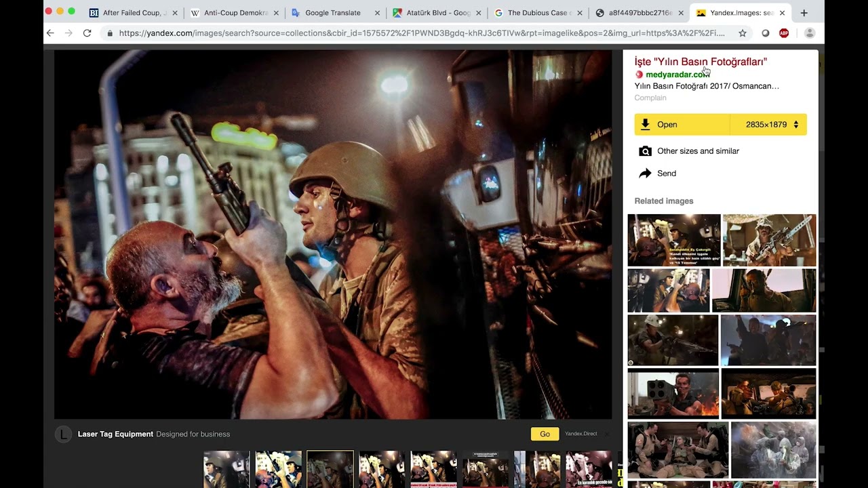
Task: Select the fifth filmstrip thumbnail
Action: pyautogui.click(x=433, y=469)
